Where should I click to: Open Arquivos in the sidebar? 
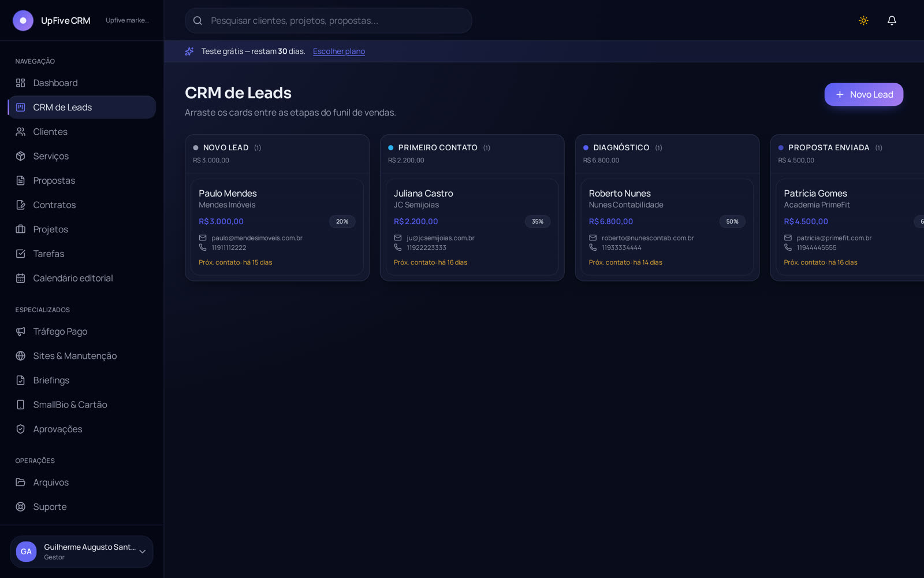81,482
